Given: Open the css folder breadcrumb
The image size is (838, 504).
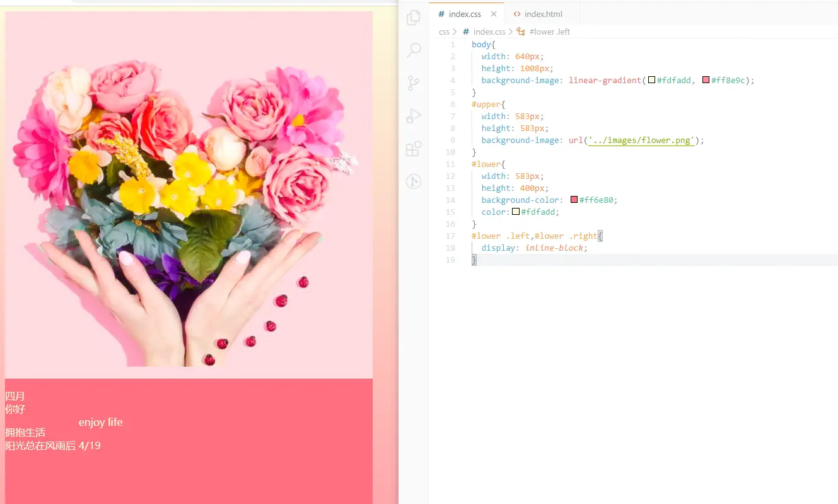Looking at the screenshot, I should [445, 31].
